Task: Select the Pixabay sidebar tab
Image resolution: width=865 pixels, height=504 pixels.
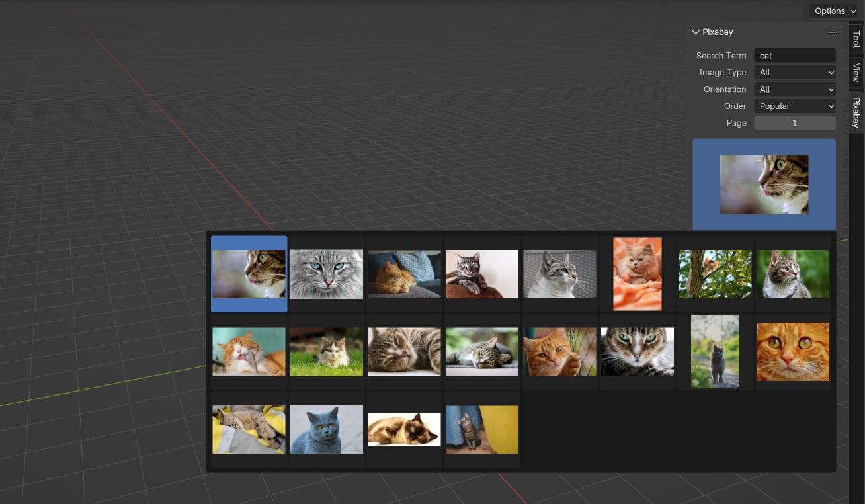Action: (856, 112)
